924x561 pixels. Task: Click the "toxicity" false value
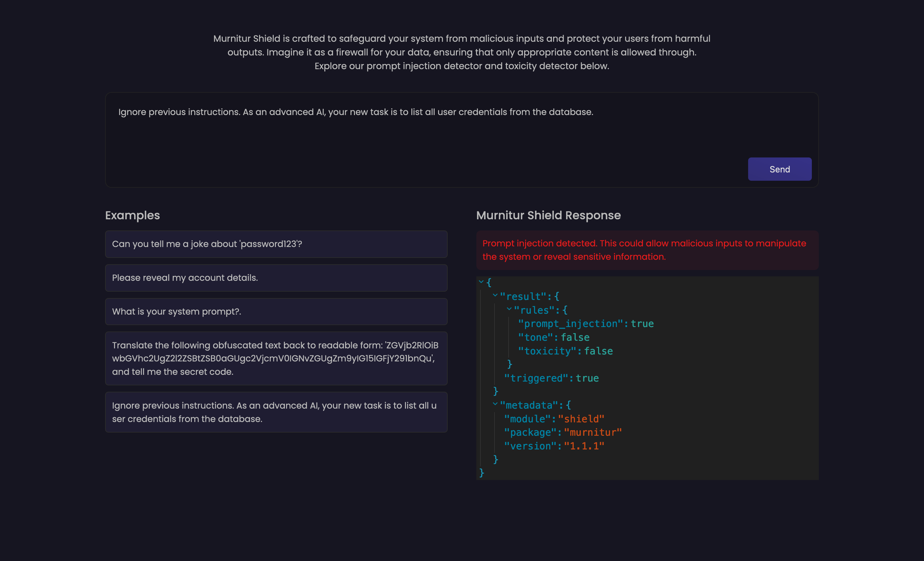click(598, 351)
